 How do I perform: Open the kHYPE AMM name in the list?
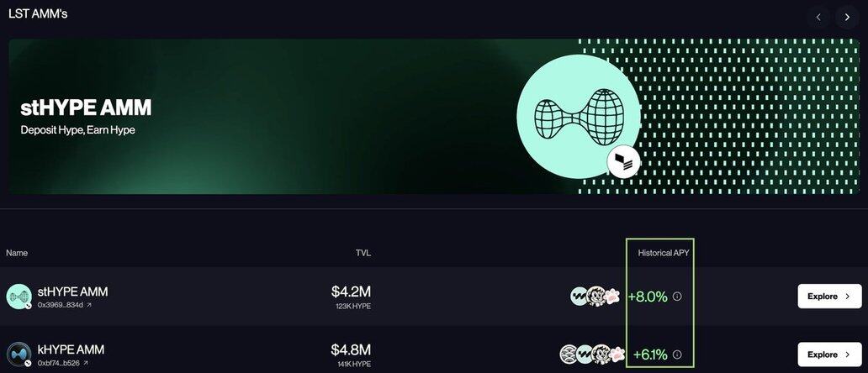71,349
